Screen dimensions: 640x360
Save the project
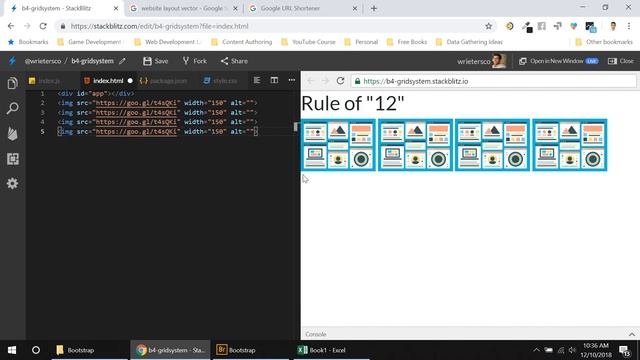[x=156, y=61]
